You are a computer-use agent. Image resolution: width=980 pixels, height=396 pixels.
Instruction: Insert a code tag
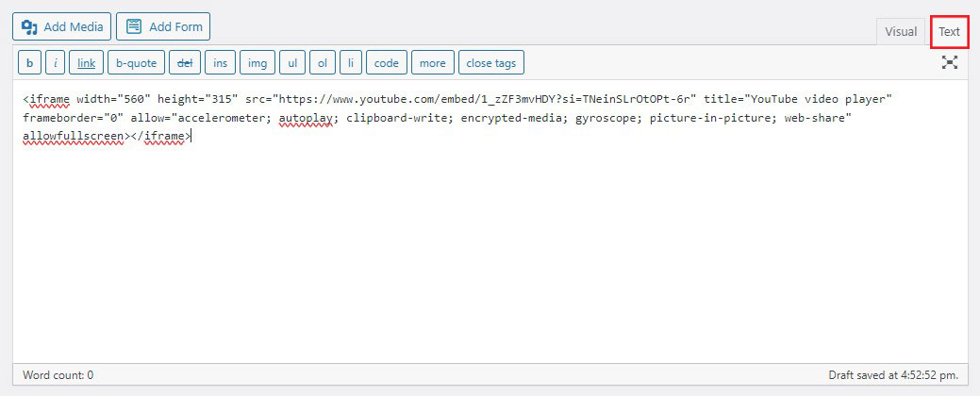click(387, 63)
